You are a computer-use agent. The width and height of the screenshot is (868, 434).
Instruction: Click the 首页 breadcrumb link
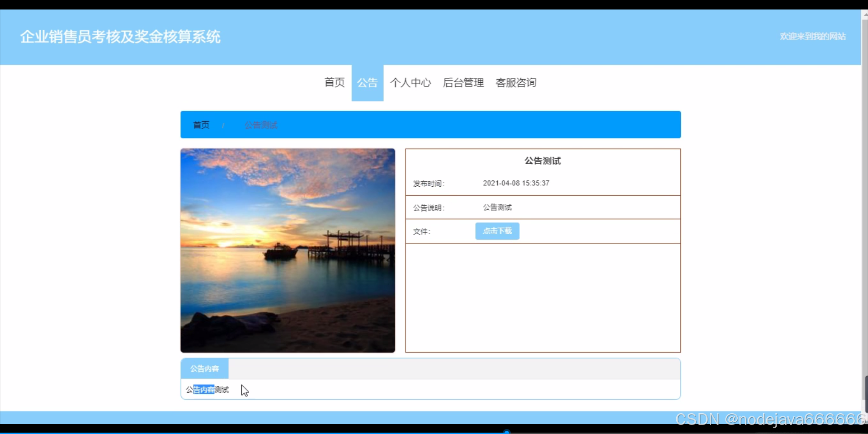pyautogui.click(x=201, y=125)
